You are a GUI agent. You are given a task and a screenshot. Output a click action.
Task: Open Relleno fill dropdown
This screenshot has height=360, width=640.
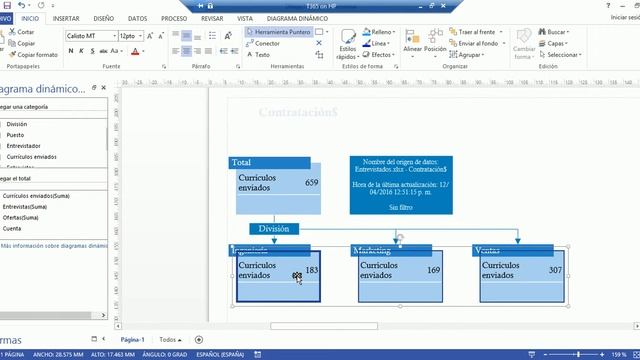pyautogui.click(x=379, y=32)
